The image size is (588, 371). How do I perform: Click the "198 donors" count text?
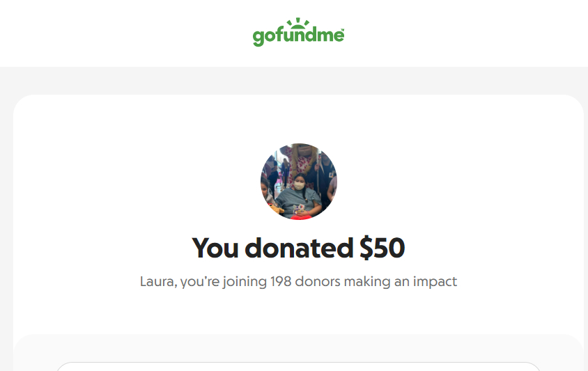300,281
